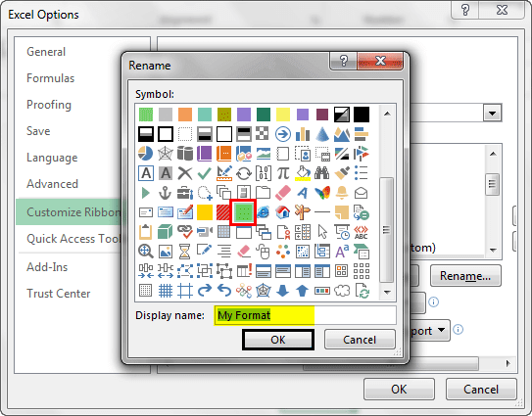The height and width of the screenshot is (416, 532).
Task: Cancel the Rename dialog
Action: 360,340
